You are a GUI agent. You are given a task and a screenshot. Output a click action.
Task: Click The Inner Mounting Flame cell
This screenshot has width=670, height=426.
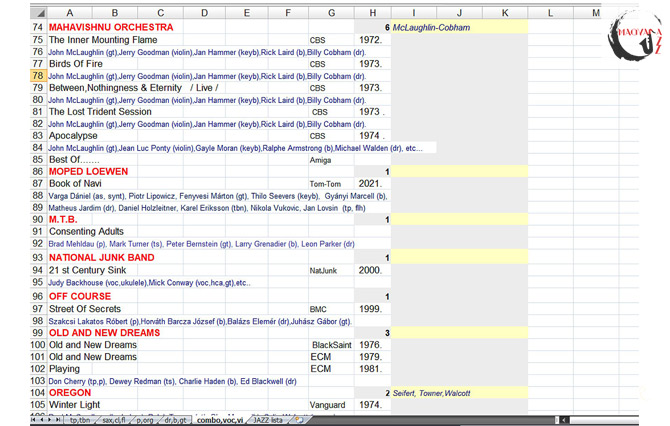103,40
